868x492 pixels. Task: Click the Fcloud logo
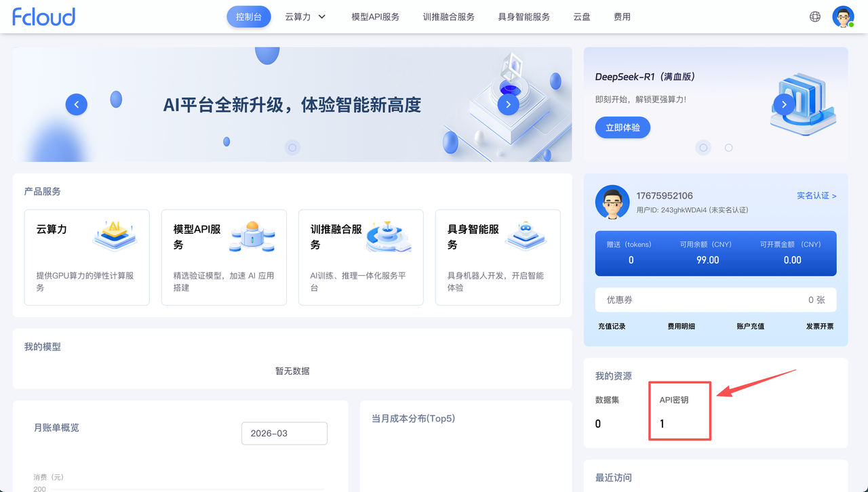tap(43, 17)
